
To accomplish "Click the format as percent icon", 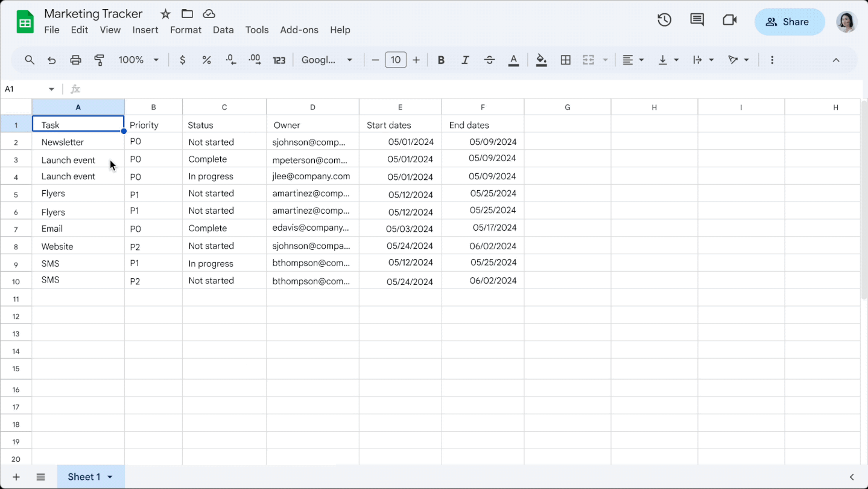I will point(206,60).
